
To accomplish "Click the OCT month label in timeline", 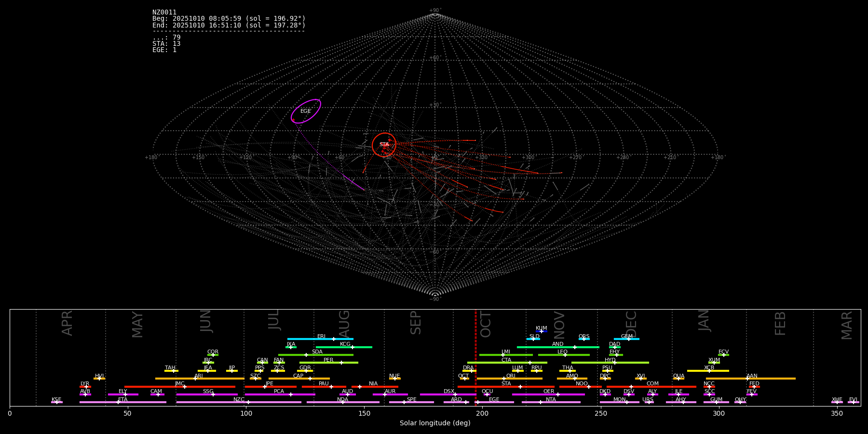I will (x=486, y=325).
